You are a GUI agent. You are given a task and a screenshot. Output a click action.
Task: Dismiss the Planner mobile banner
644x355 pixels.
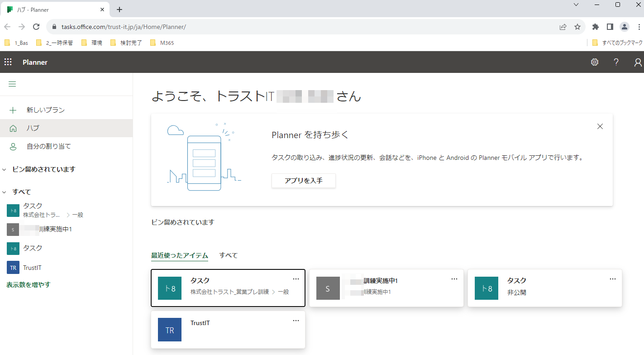click(x=600, y=126)
